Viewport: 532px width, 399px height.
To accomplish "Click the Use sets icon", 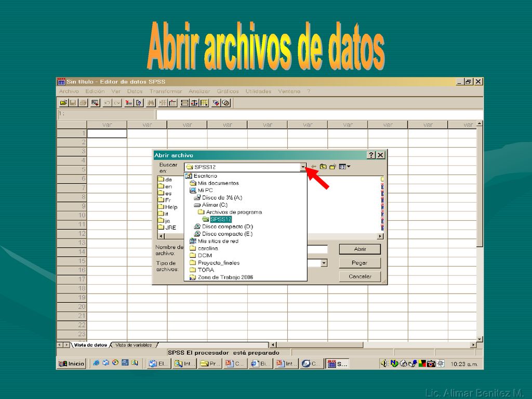I will coord(226,103).
